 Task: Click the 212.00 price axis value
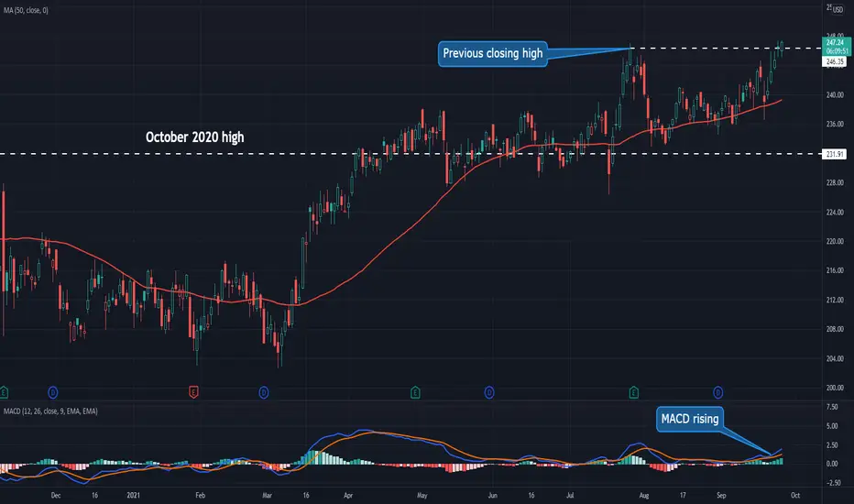(x=835, y=301)
